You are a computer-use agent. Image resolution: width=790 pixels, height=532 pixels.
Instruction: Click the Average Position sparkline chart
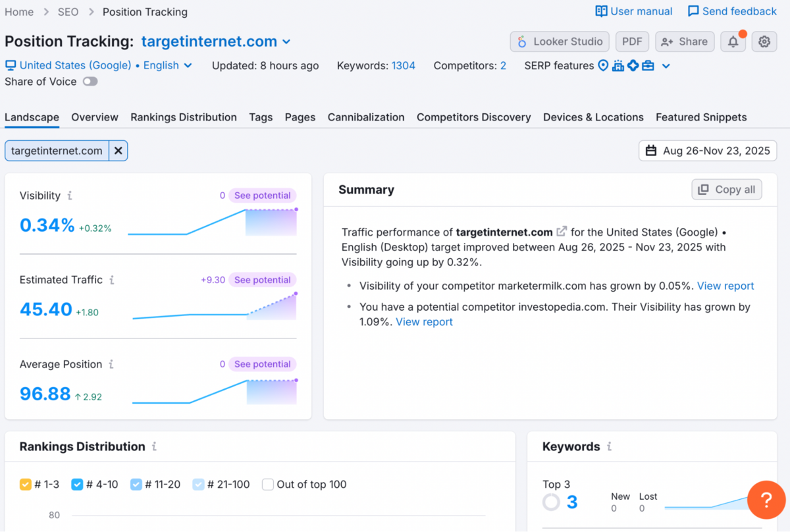coord(215,391)
